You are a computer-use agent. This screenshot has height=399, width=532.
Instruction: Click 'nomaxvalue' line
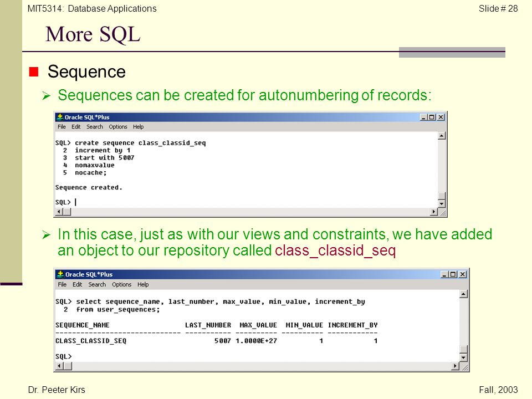coord(95,165)
